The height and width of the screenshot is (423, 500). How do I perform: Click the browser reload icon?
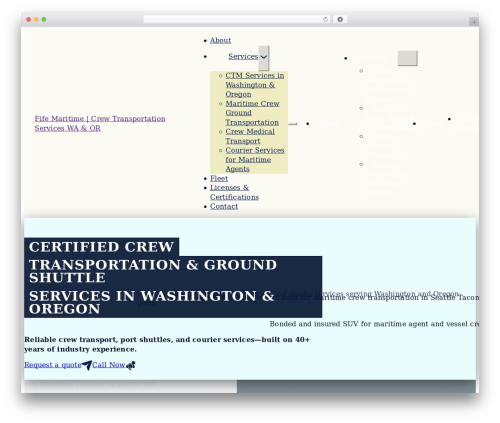pyautogui.click(x=325, y=19)
